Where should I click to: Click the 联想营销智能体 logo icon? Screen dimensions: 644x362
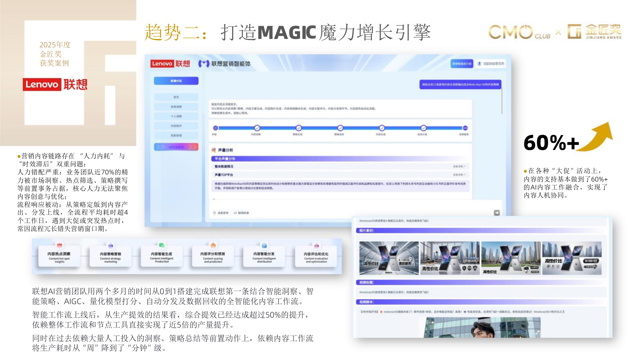coord(204,63)
